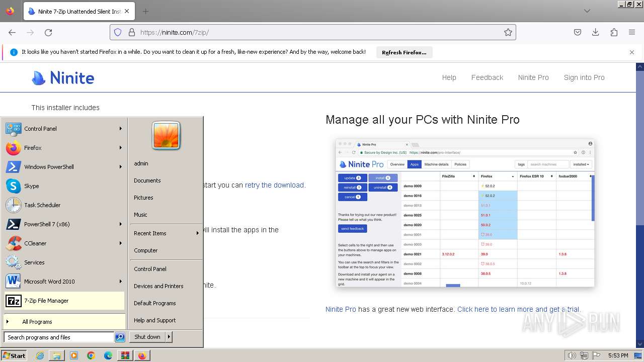Screen dimensions: 644x362
Task: Click the Shut down button
Action: [147, 337]
